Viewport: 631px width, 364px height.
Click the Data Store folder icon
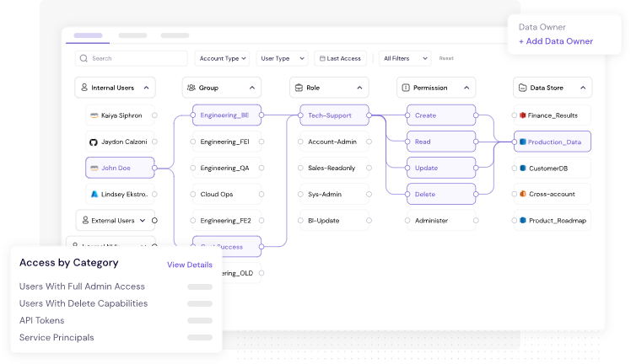522,87
